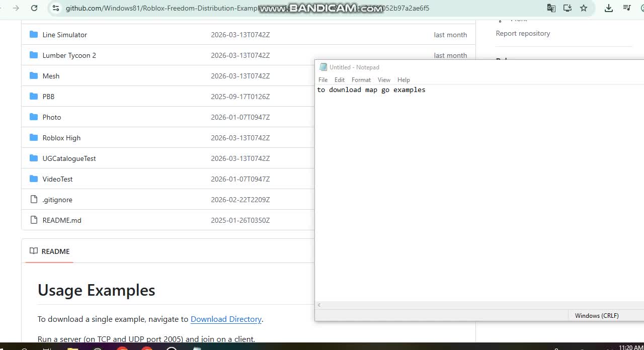Toggle the bookmark star for this page

[584, 8]
